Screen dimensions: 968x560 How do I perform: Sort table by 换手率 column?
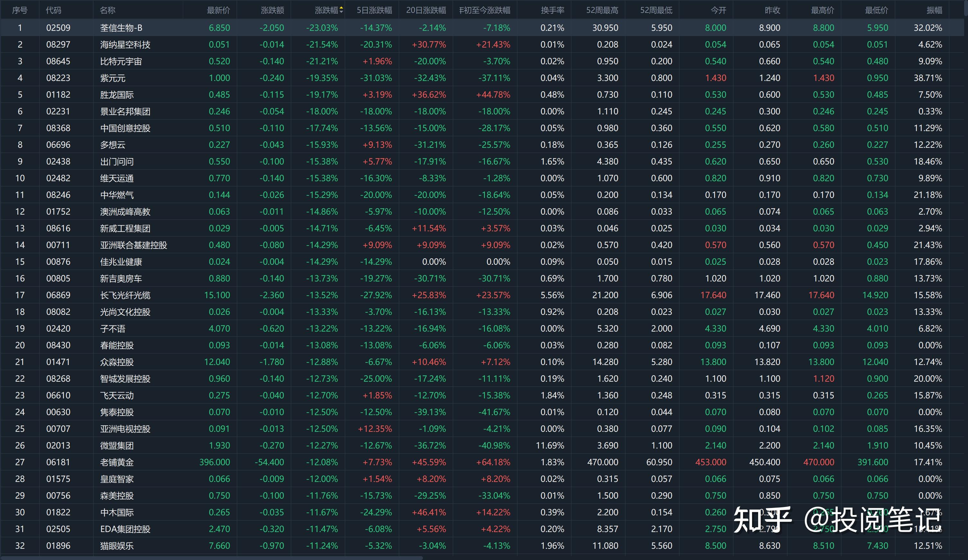(552, 10)
